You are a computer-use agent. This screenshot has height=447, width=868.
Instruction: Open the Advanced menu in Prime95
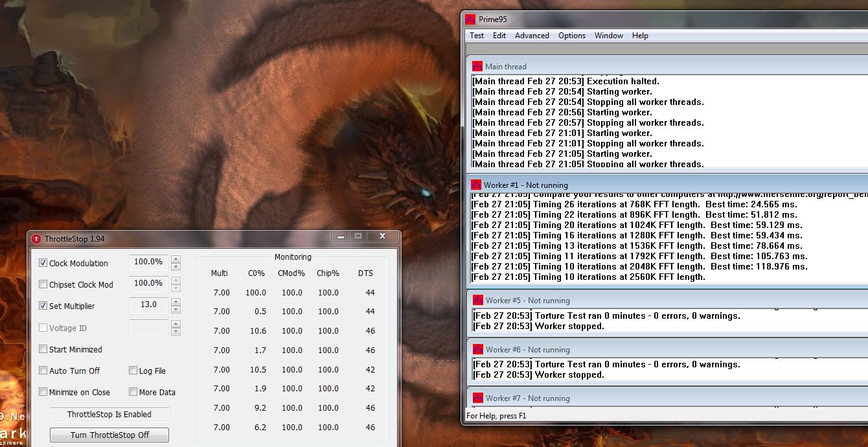click(532, 36)
